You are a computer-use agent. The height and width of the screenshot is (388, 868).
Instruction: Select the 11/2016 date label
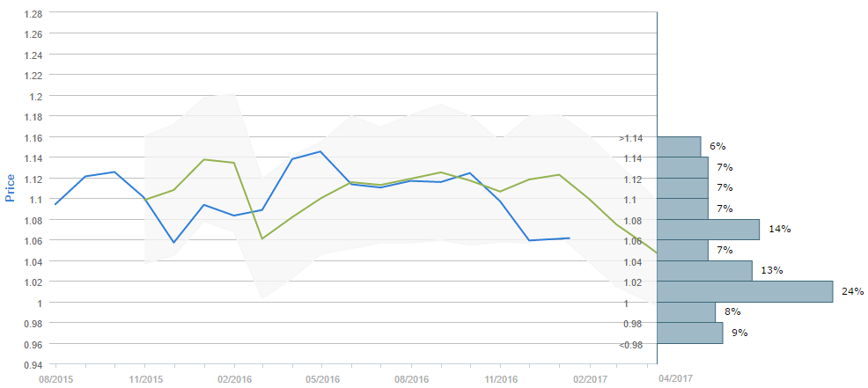(x=500, y=378)
